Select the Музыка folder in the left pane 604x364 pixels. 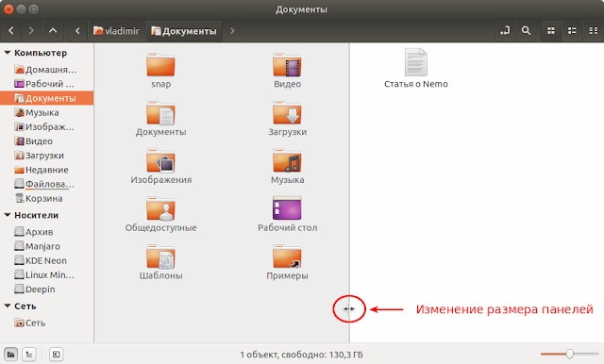pos(287,161)
